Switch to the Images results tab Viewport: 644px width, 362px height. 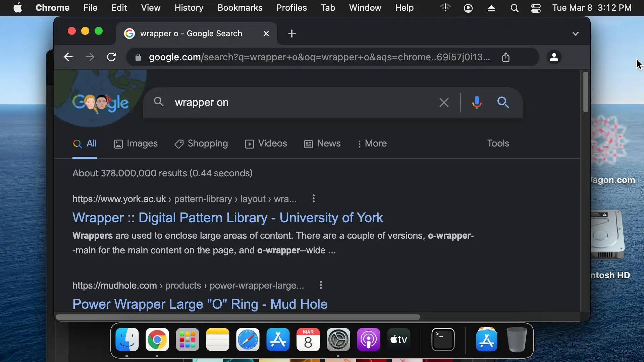[136, 143]
